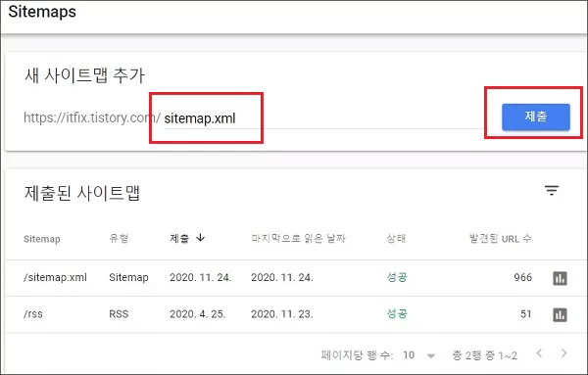Click the 발견된 URL 수 column header
588x375 pixels.
click(x=500, y=238)
